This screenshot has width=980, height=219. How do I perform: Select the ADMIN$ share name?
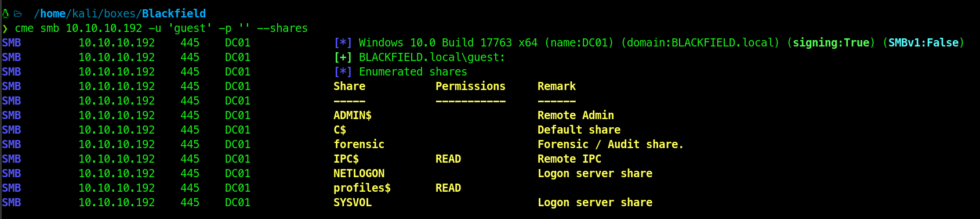coord(353,115)
